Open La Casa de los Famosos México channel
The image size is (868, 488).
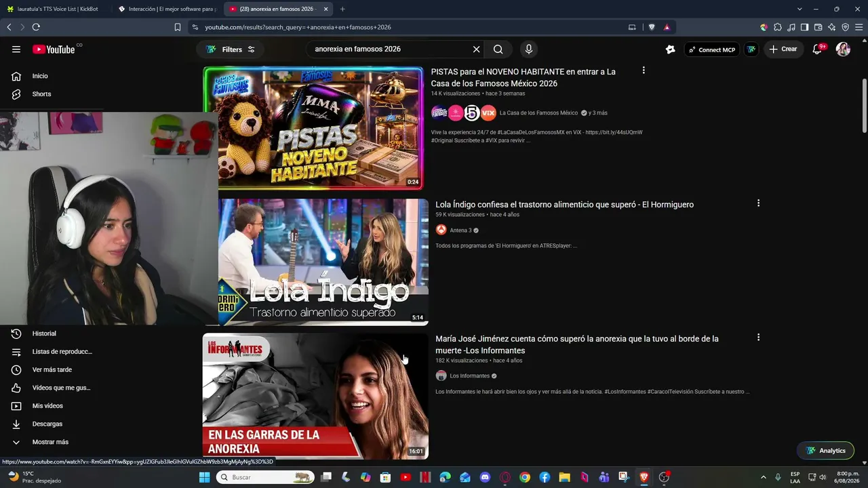tap(538, 113)
